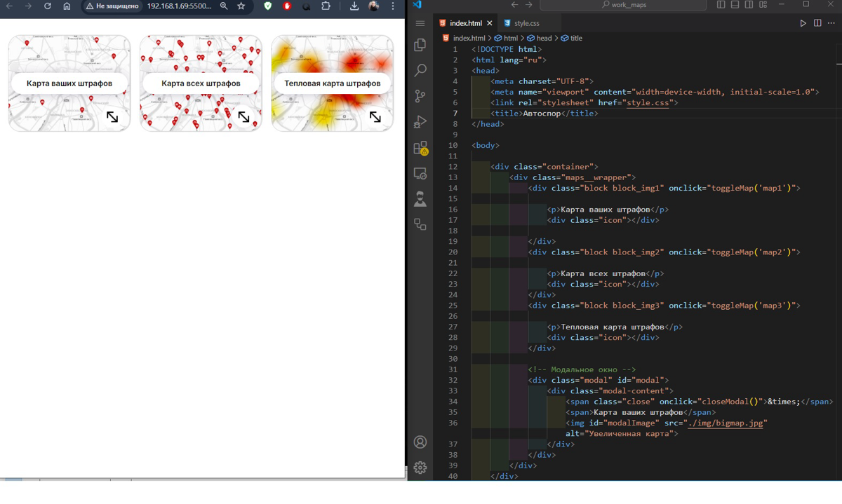Click closeModal() in line 34
This screenshot has height=504, width=842.
pyautogui.click(x=730, y=402)
